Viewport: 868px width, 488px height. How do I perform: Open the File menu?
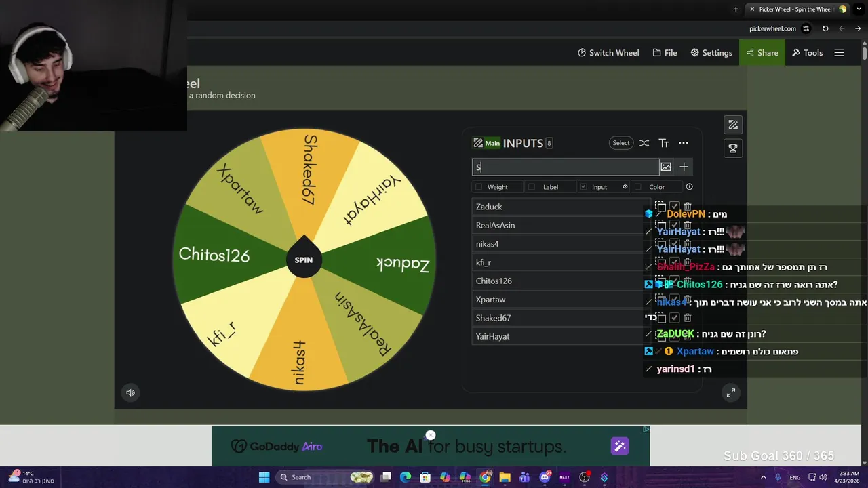pos(665,52)
